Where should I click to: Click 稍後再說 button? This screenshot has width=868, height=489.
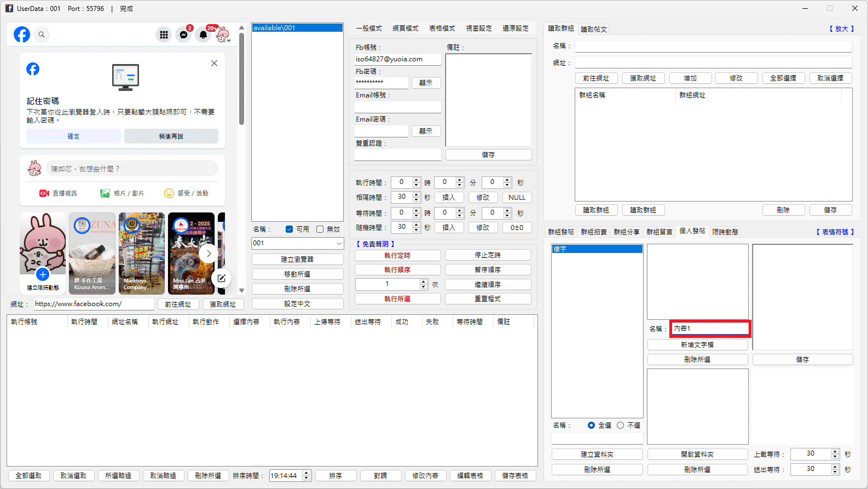[171, 136]
